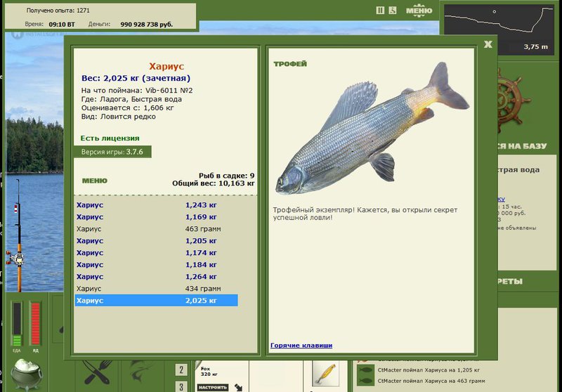The image size is (562, 392).
Task: Click the fishing rod reel in the scene
Action: (x=15, y=258)
